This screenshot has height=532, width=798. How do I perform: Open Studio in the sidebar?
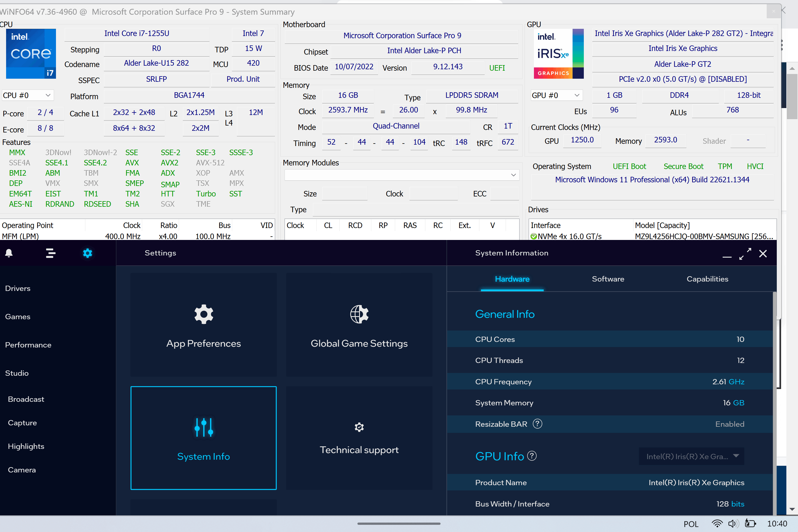click(x=17, y=373)
